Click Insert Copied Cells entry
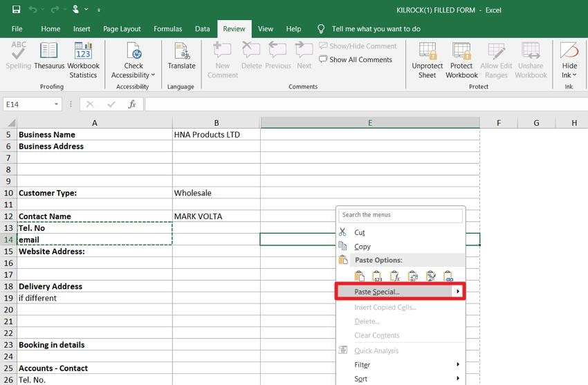This screenshot has width=588, height=385. point(400,307)
